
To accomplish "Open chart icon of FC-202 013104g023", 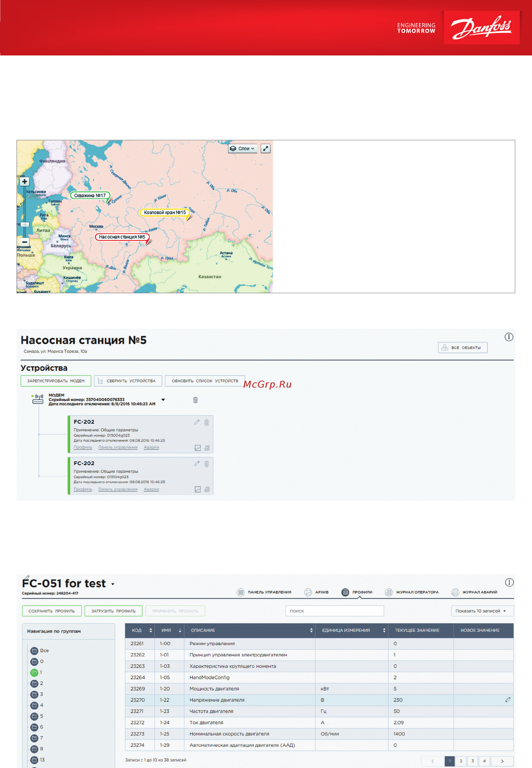I will 198,489.
